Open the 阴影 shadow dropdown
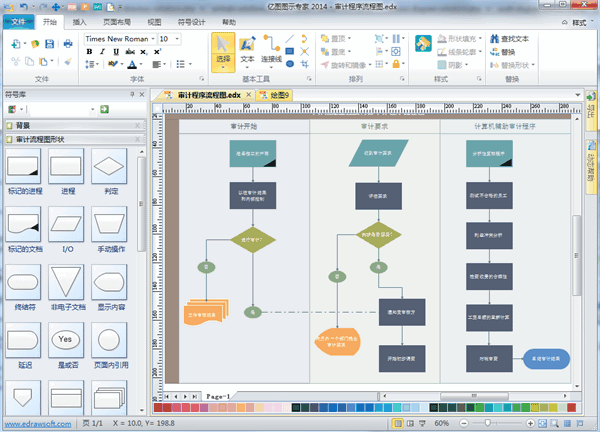The height and width of the screenshot is (432, 600). [466, 65]
